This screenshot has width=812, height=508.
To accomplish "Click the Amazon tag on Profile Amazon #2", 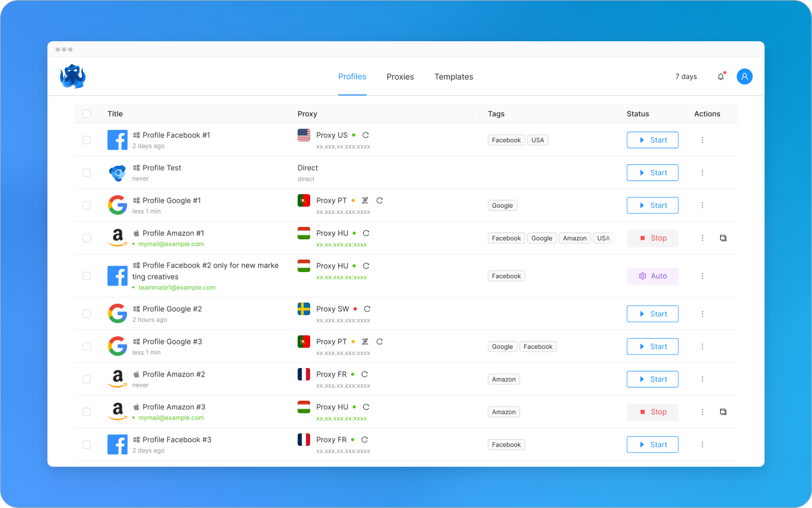I will point(504,379).
